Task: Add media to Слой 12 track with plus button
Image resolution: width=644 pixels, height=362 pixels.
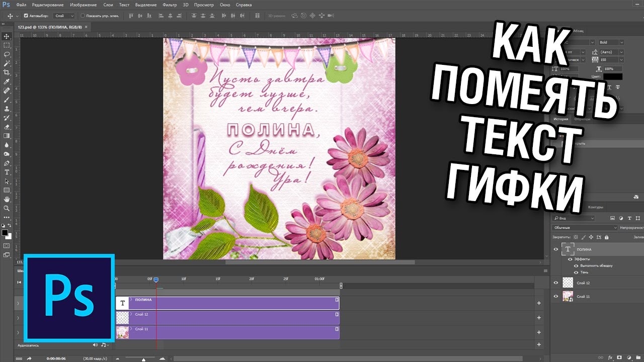Action: point(539,318)
